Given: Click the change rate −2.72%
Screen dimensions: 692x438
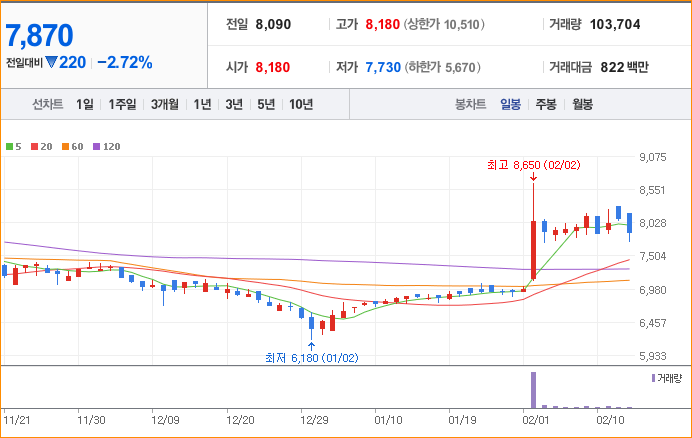Looking at the screenshot, I should (x=125, y=63).
